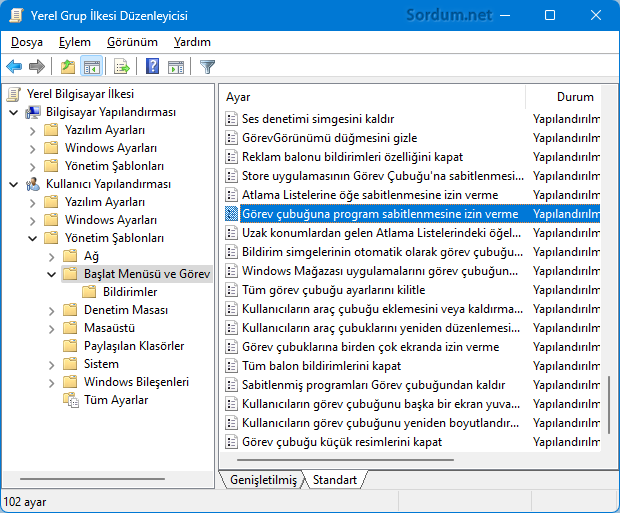The width and height of the screenshot is (620, 513).
Task: Toggle the show/hide console tree icon
Action: point(92,66)
